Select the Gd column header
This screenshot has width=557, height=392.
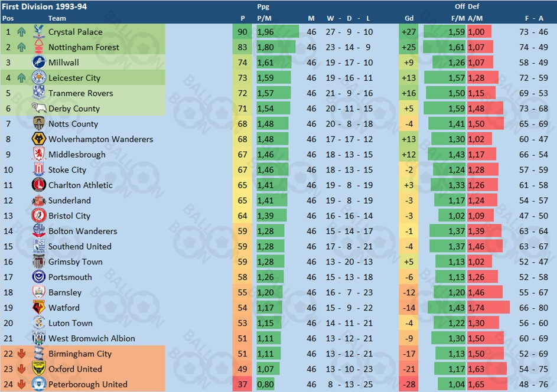tap(409, 18)
